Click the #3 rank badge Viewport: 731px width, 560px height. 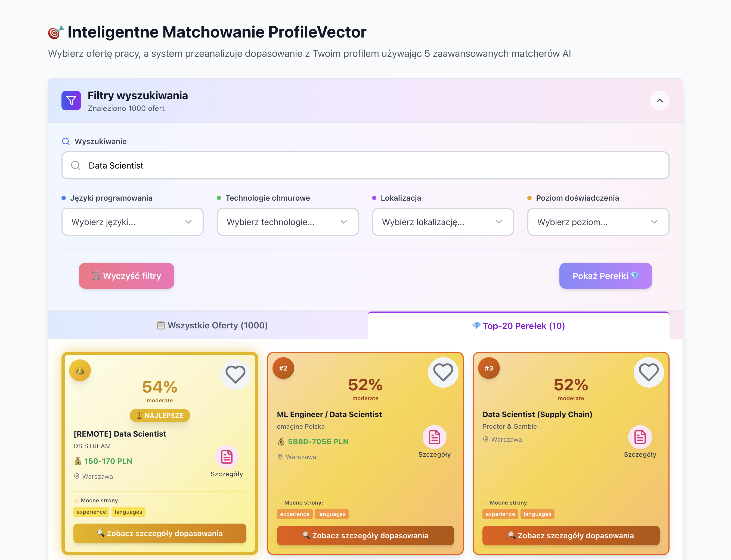coord(488,368)
